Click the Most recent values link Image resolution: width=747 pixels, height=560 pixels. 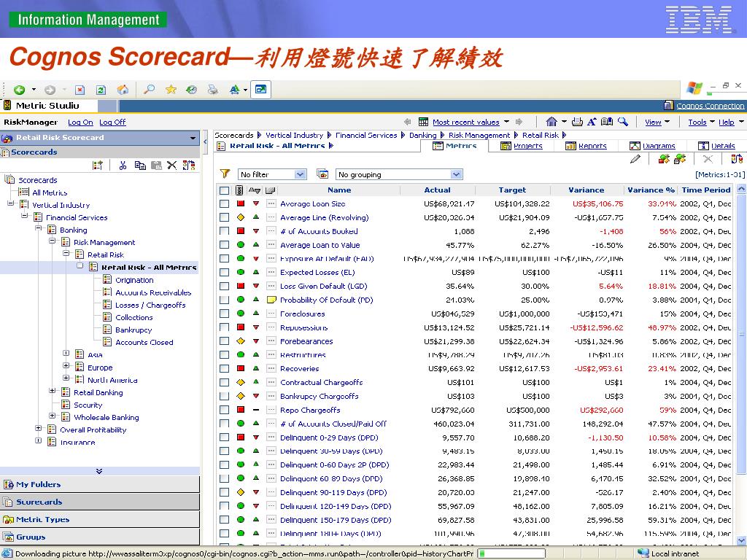point(466,122)
